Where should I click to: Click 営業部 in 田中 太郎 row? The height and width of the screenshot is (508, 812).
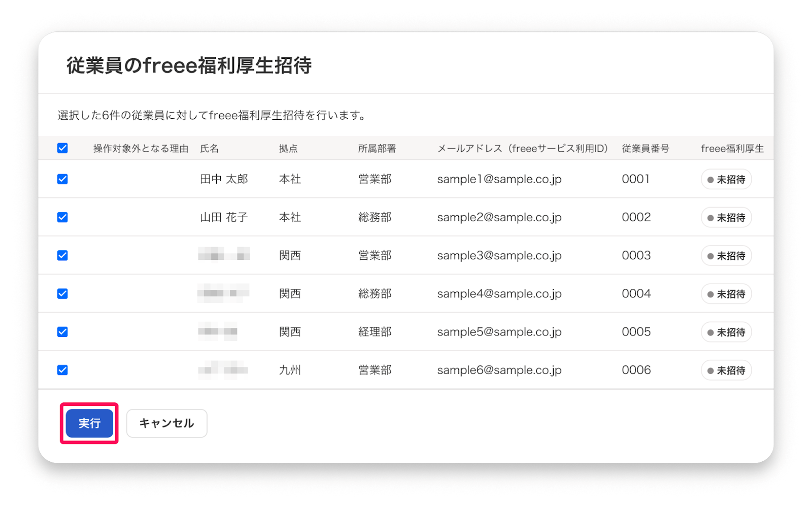click(x=375, y=179)
